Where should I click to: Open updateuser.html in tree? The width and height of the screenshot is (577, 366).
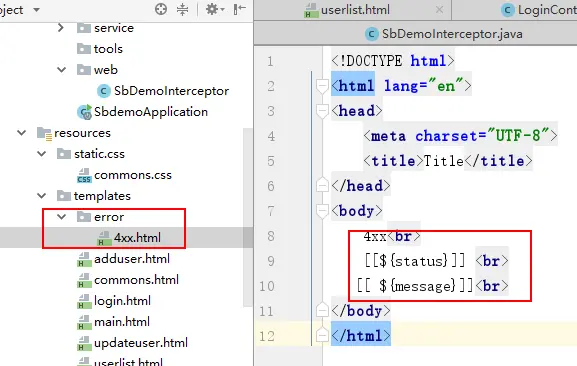tap(141, 342)
